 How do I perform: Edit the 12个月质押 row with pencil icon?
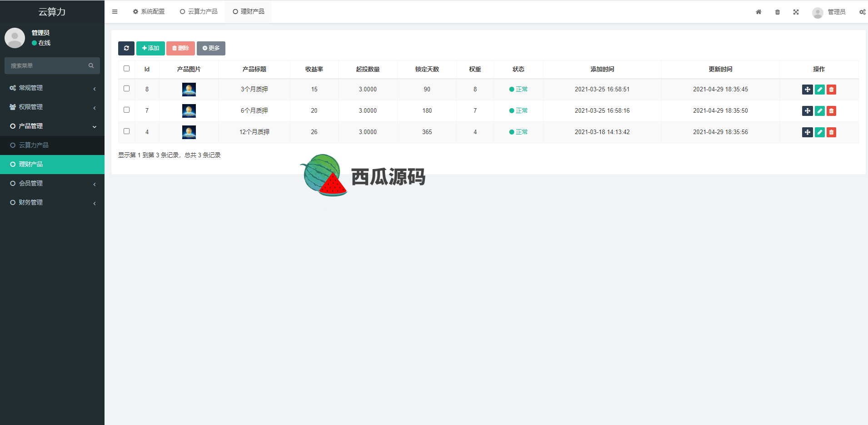coord(820,132)
